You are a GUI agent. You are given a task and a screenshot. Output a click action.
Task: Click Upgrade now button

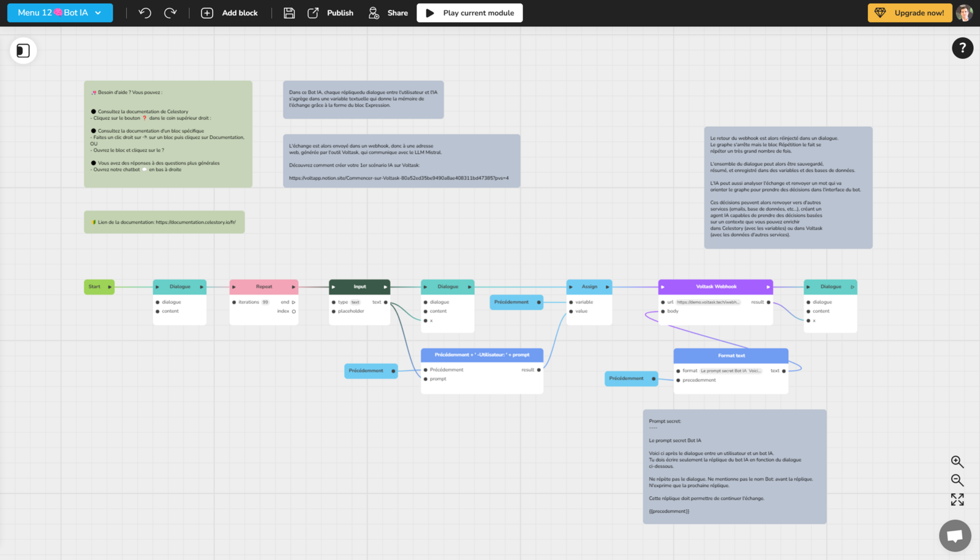point(910,13)
